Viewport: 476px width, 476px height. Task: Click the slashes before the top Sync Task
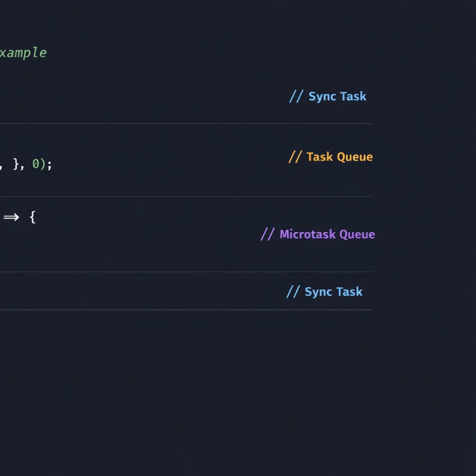pos(296,96)
